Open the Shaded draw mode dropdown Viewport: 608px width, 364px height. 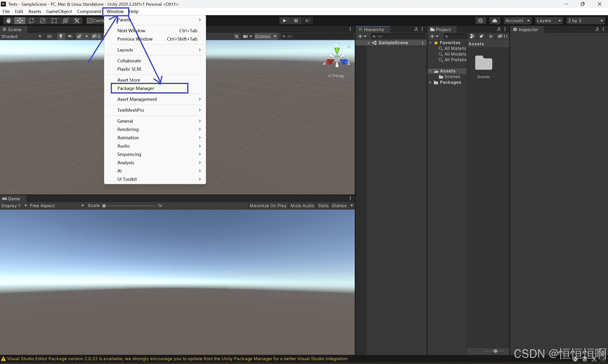[x=21, y=36]
